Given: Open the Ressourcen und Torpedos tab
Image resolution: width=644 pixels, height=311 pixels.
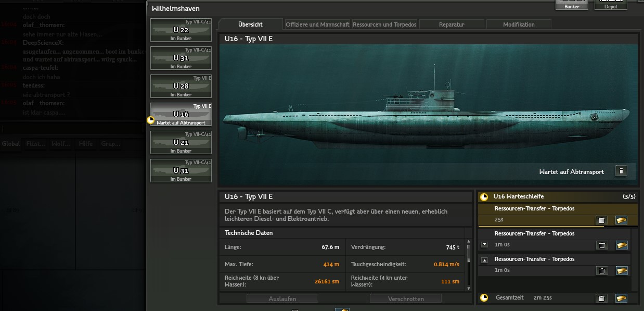Looking at the screenshot, I should click(384, 24).
